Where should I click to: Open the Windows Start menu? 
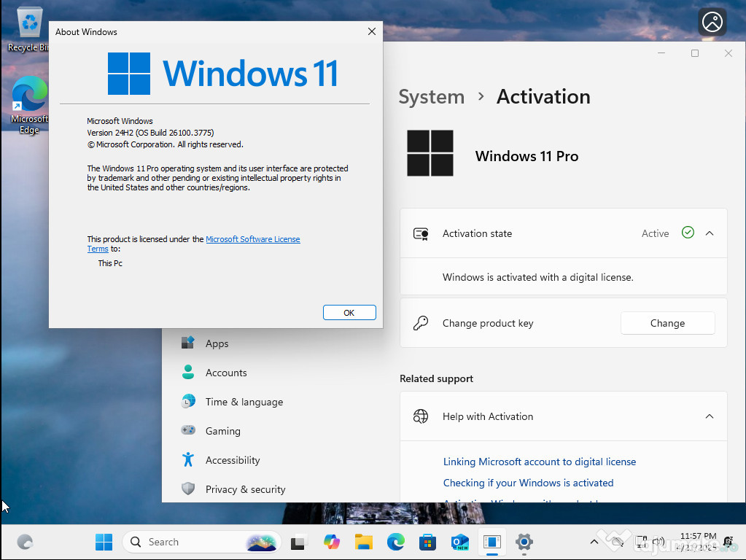[x=104, y=542]
